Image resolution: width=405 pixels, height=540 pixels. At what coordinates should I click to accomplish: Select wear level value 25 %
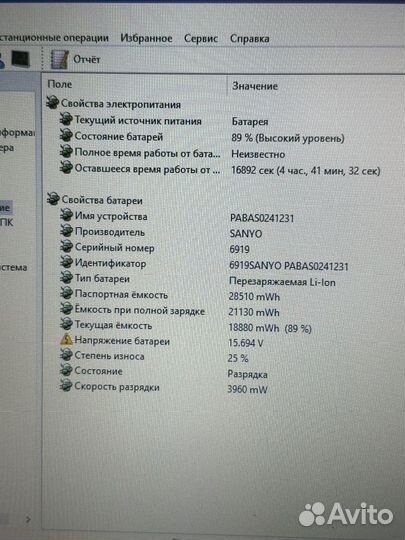tap(238, 358)
